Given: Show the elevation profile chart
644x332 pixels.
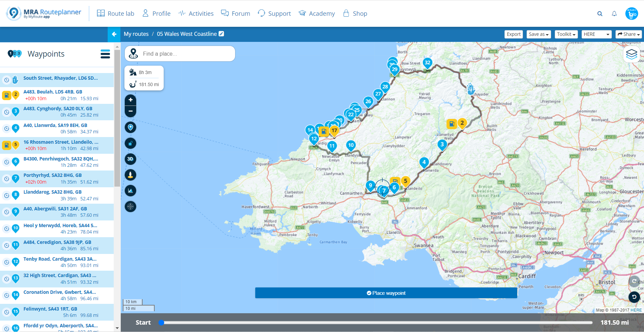Looking at the screenshot, I should click(x=130, y=191).
